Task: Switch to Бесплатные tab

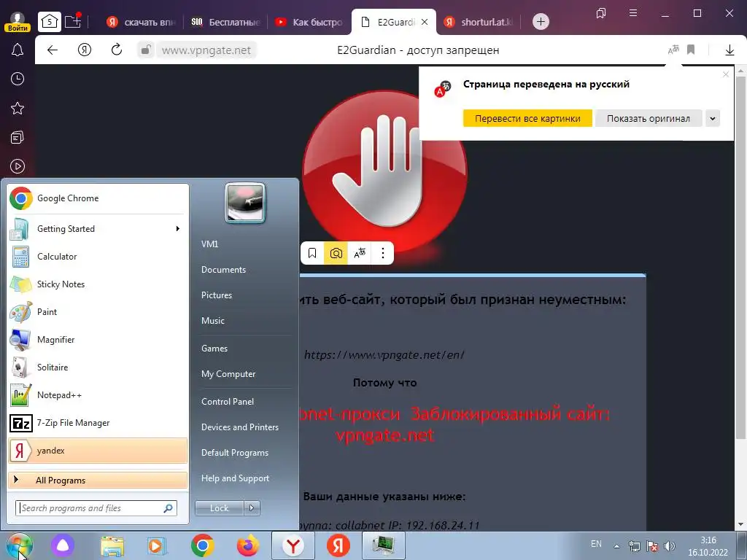Action: coord(225,22)
